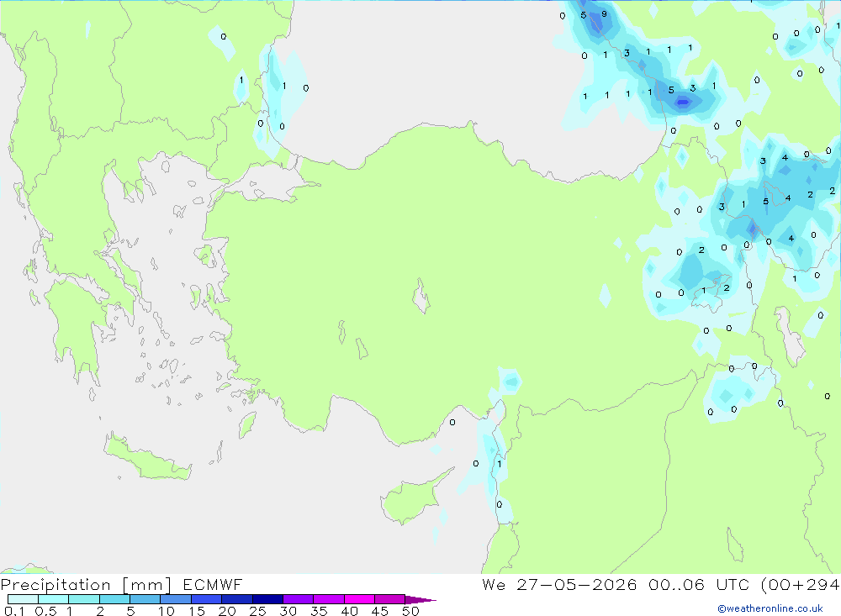Select the 5–10 mm legend swatch

coord(145,599)
